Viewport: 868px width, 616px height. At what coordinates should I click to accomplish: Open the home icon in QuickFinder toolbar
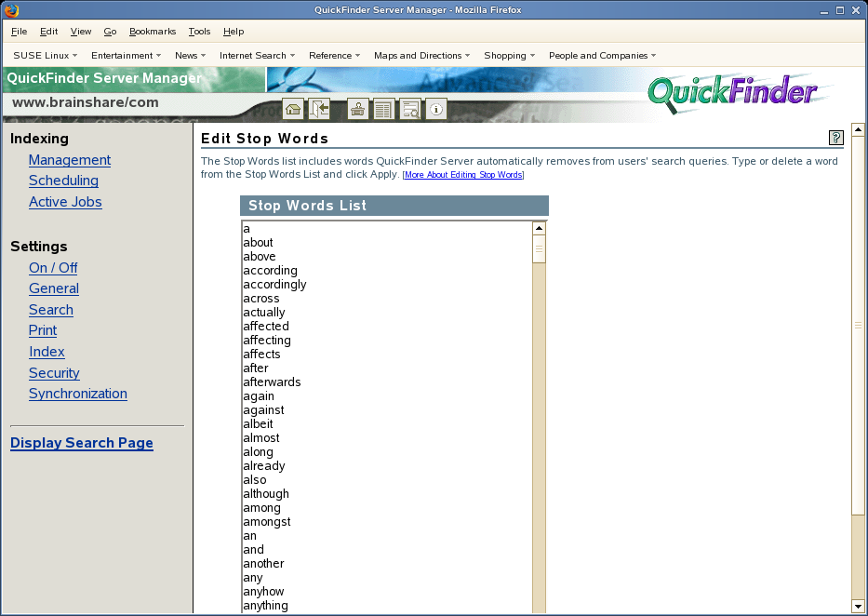tap(293, 109)
